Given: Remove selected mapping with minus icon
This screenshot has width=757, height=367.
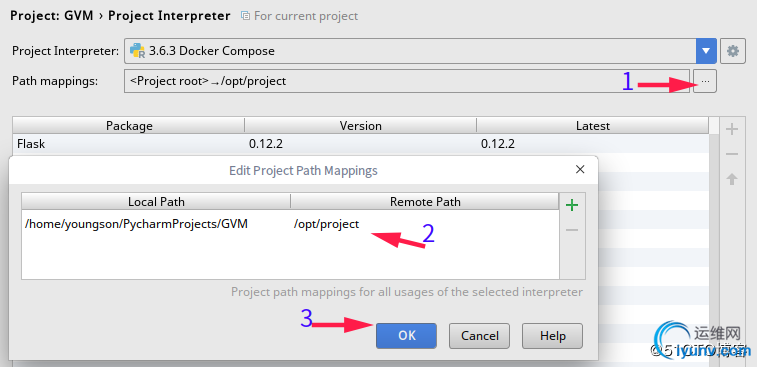Looking at the screenshot, I should tap(572, 230).
